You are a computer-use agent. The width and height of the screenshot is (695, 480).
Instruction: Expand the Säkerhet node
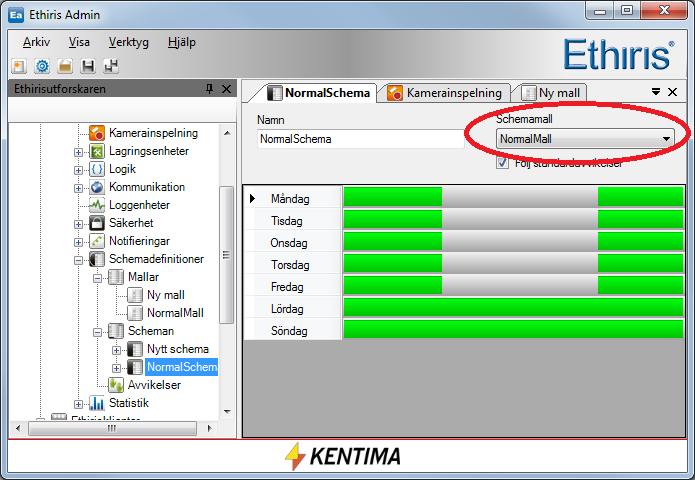[78, 224]
